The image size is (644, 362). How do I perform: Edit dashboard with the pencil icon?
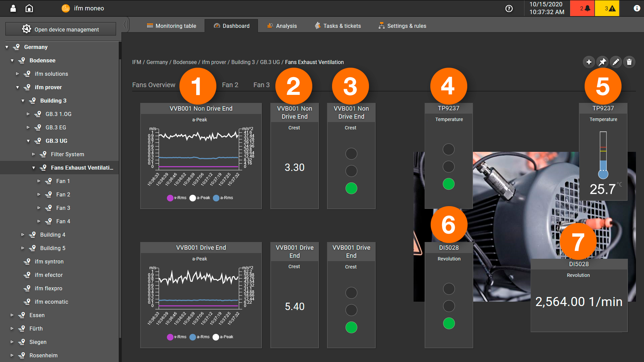[x=616, y=62]
